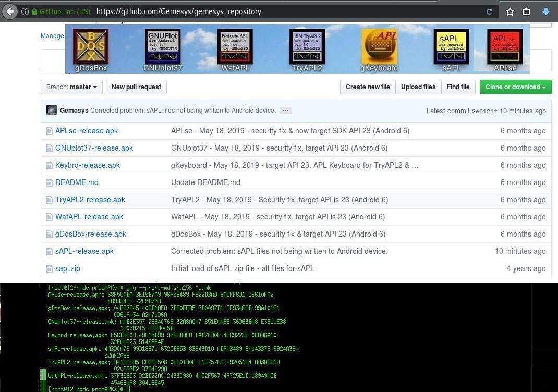
Task: Click the GNUplot37 app icon in banner
Action: point(163,46)
